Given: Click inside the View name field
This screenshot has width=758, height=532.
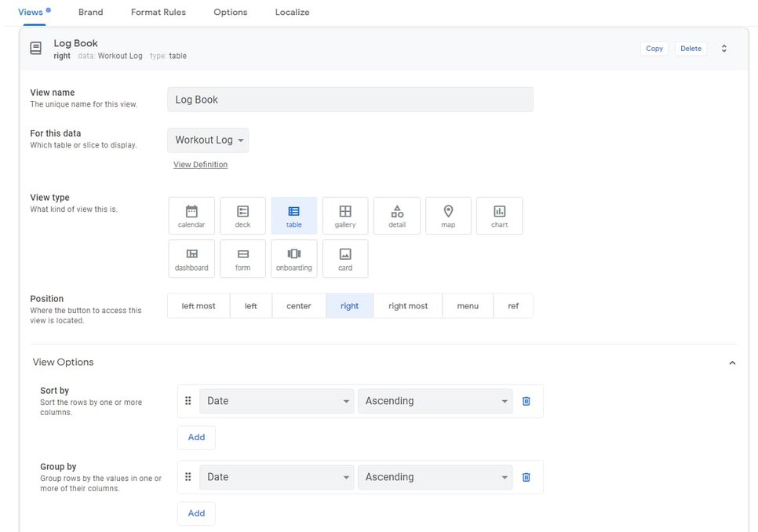Looking at the screenshot, I should pyautogui.click(x=349, y=99).
